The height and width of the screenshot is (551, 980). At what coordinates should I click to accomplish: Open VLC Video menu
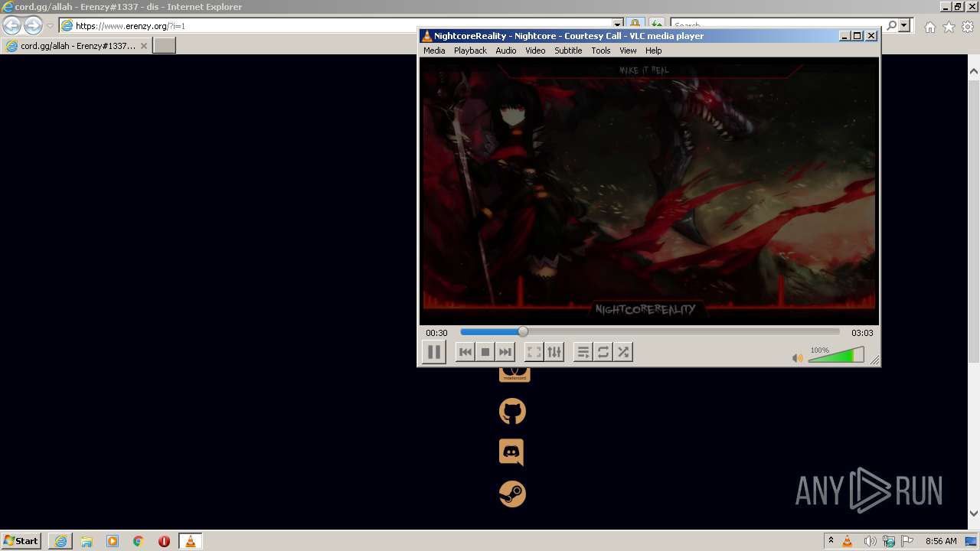point(535,51)
